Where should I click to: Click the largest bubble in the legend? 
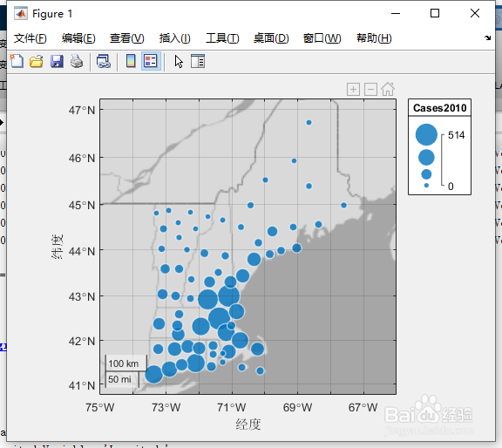426,134
